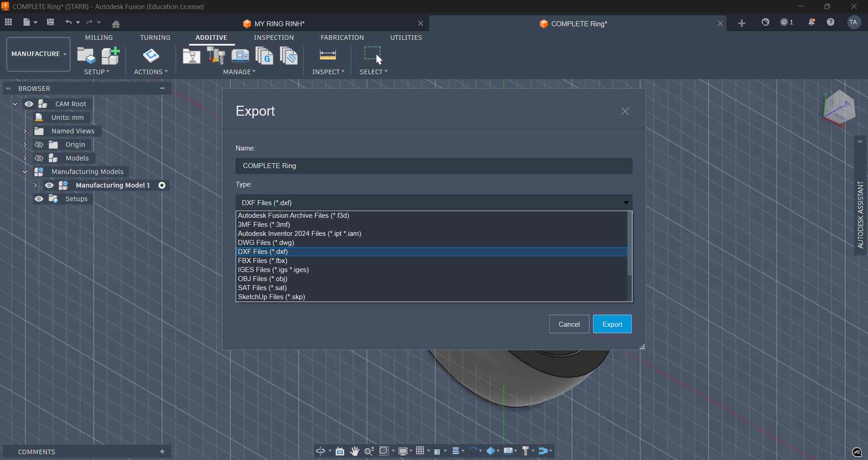Choose SketchUp Files (*.skp) type

(x=432, y=297)
